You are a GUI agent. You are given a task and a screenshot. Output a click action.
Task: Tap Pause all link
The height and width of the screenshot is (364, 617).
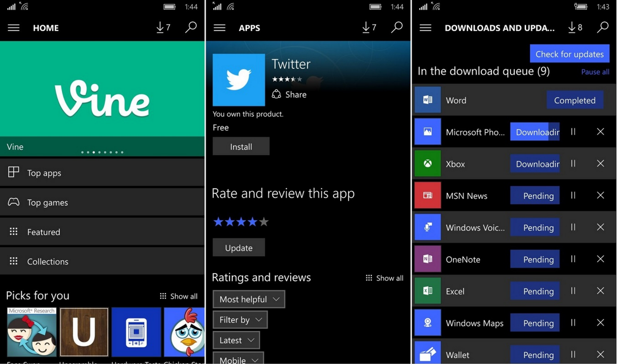(595, 72)
